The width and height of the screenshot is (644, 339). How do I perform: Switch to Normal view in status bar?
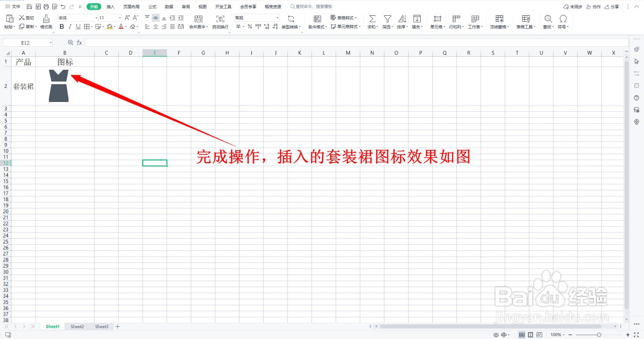tap(522, 335)
